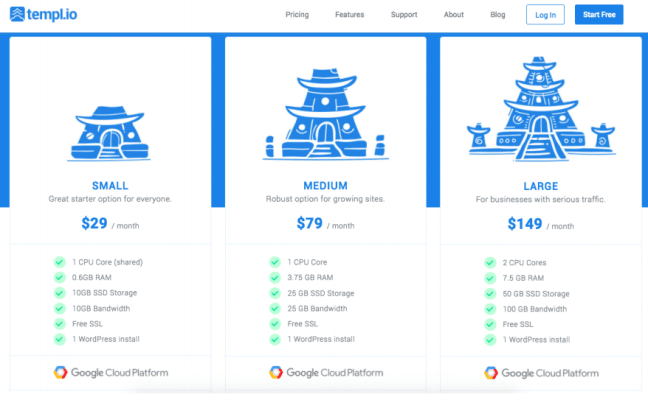This screenshot has width=648, height=400.
Task: Select the MEDIUM plan heading
Action: click(325, 186)
